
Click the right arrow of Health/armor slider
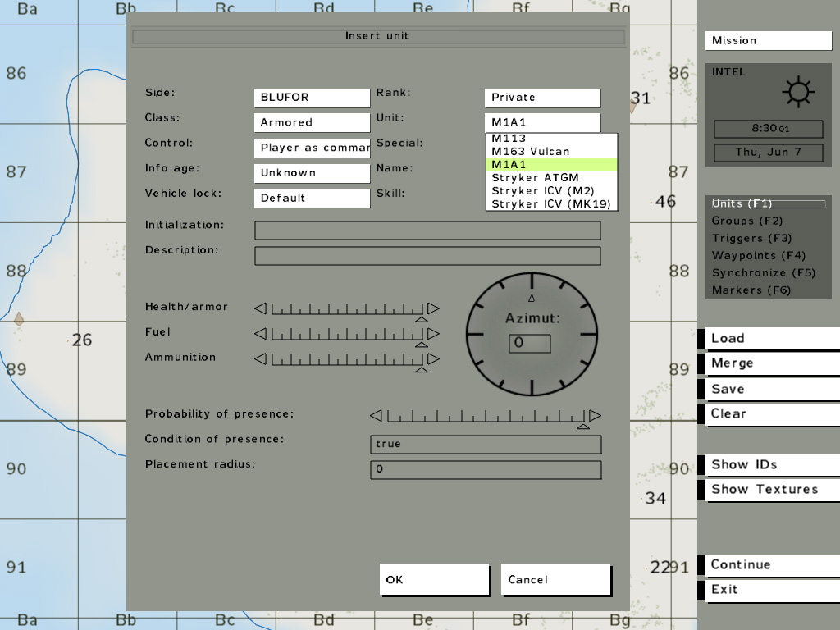[433, 308]
